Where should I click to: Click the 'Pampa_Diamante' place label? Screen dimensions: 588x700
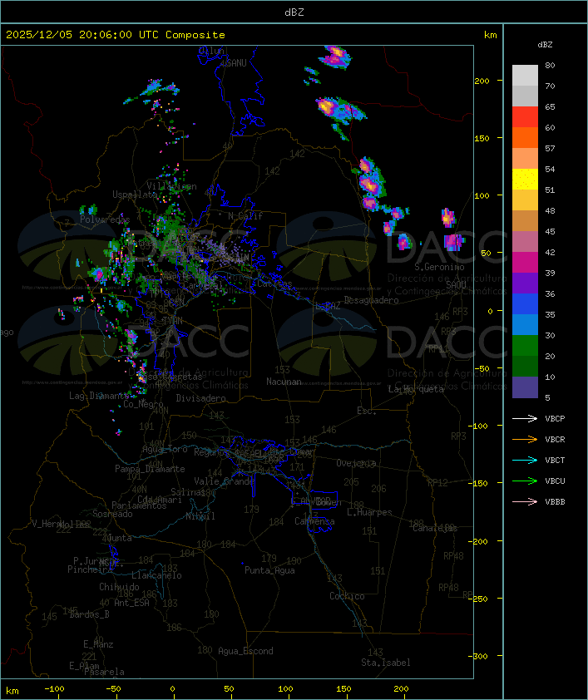pyautogui.click(x=150, y=469)
